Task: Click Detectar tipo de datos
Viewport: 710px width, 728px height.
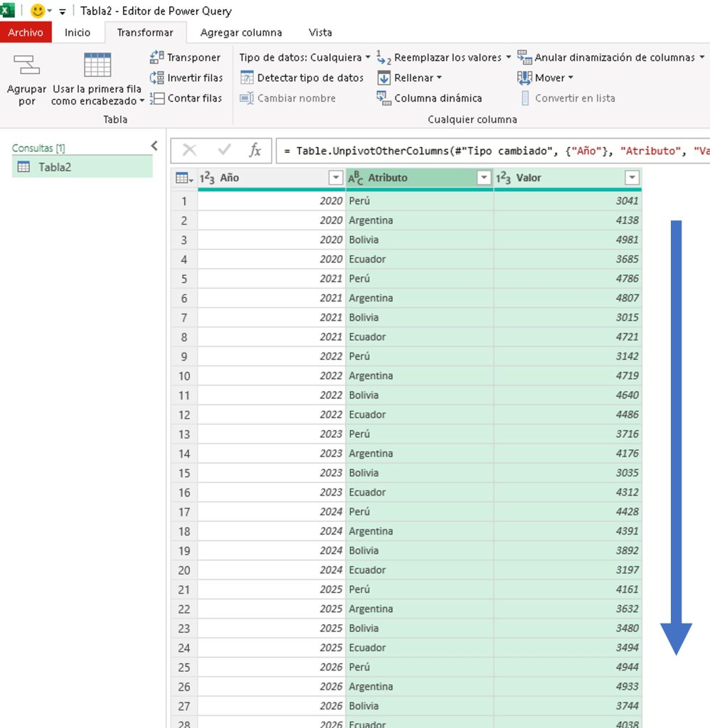Action: click(302, 77)
